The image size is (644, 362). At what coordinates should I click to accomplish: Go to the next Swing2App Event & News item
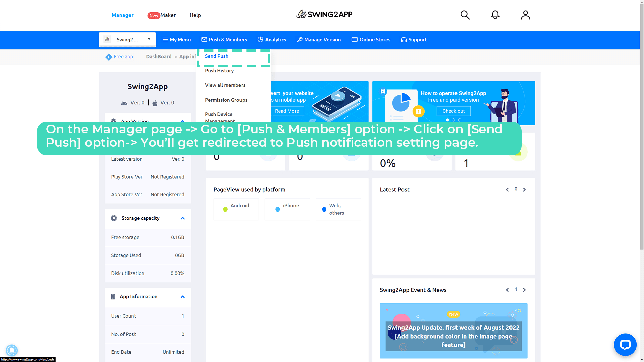click(x=524, y=290)
